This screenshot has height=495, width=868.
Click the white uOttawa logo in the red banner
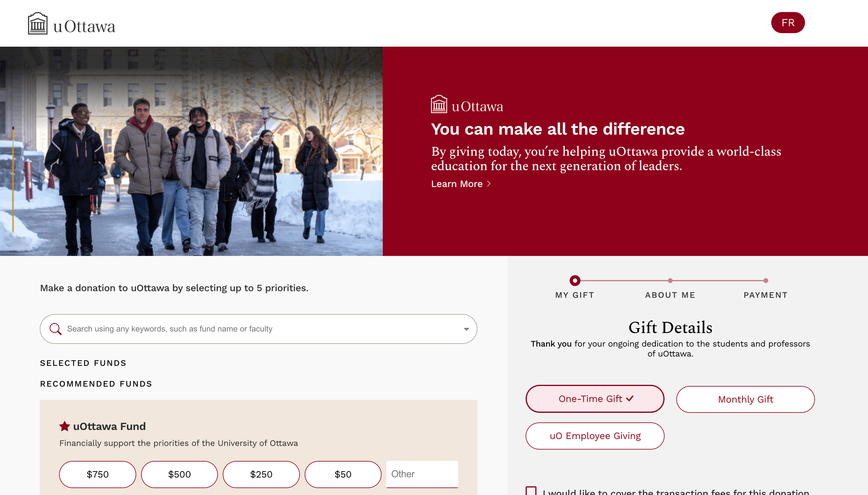tap(467, 105)
